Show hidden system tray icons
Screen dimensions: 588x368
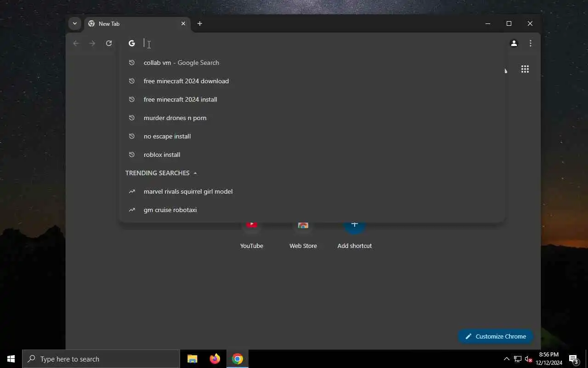point(507,359)
